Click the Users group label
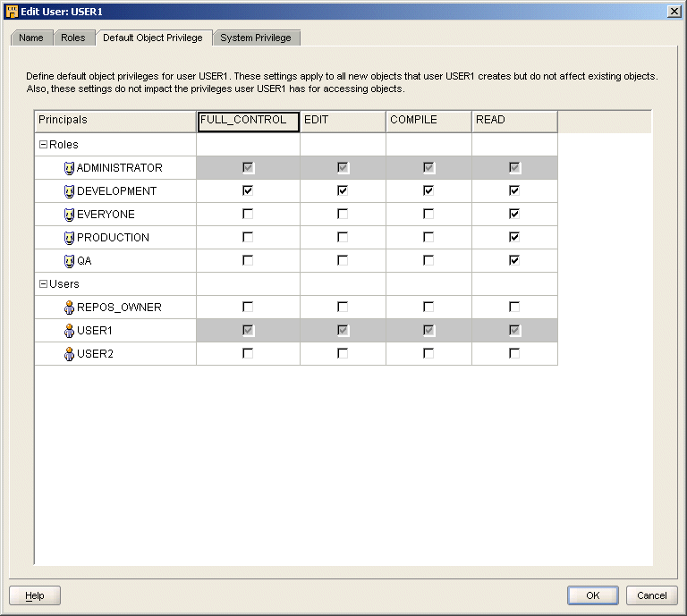The image size is (687, 616). (64, 284)
